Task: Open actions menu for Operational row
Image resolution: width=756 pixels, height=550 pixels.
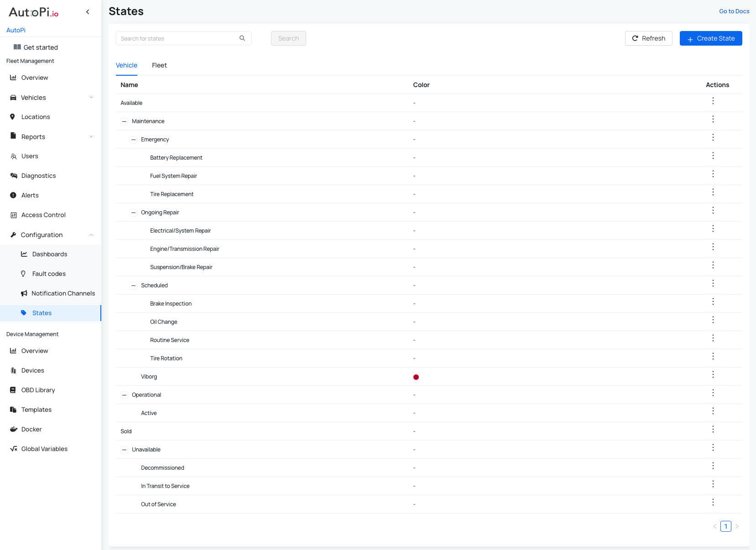Action: pos(713,393)
